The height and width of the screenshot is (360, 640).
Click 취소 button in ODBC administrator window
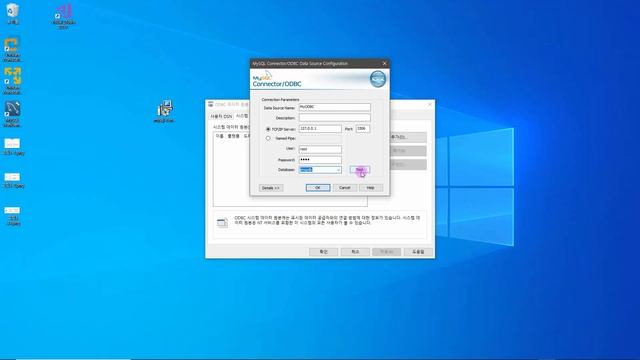click(355, 252)
